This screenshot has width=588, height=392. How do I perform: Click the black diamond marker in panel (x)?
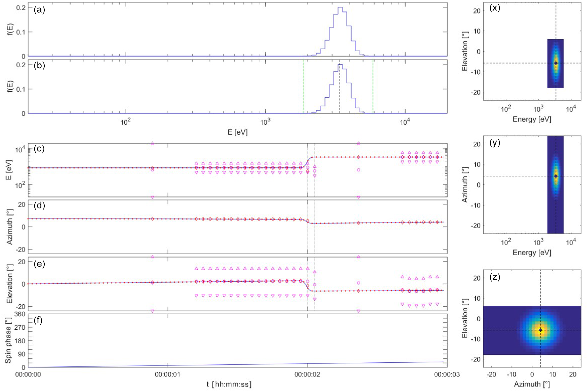pos(556,63)
